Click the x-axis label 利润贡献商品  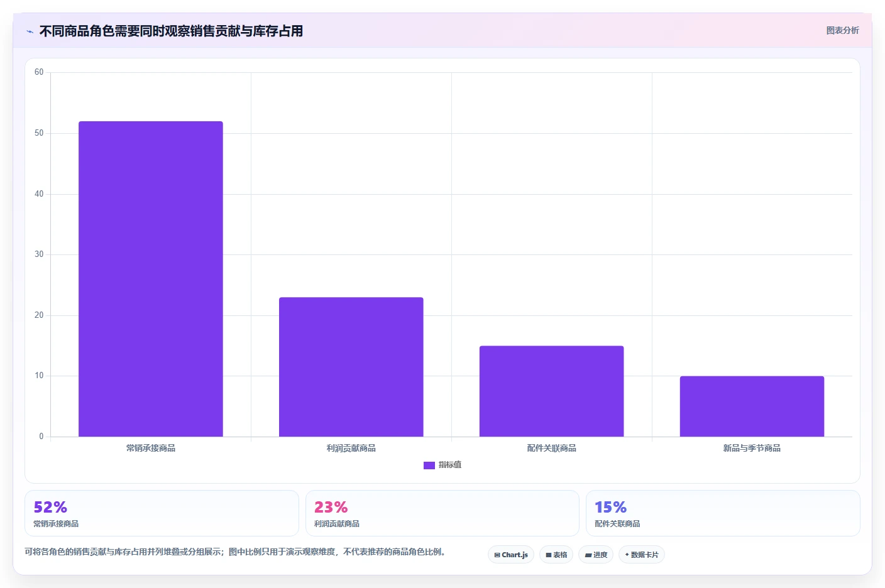(351, 448)
